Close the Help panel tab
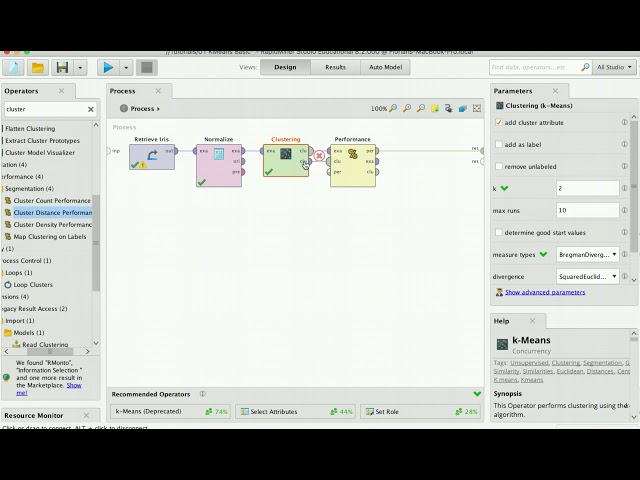 coord(532,321)
